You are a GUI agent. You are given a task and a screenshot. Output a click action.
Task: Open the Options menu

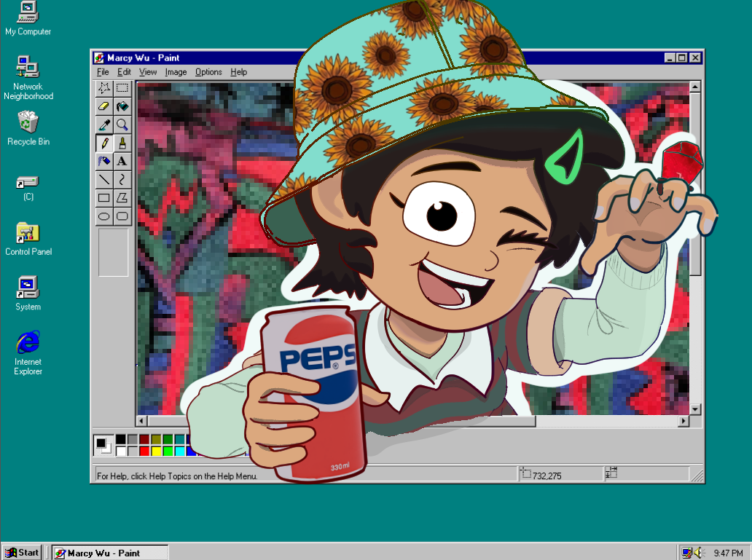208,72
